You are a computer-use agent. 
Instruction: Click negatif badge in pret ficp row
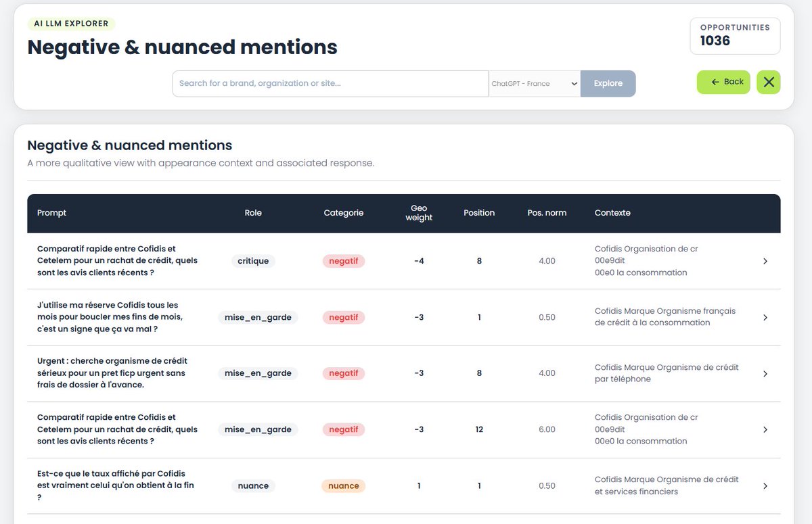(344, 373)
